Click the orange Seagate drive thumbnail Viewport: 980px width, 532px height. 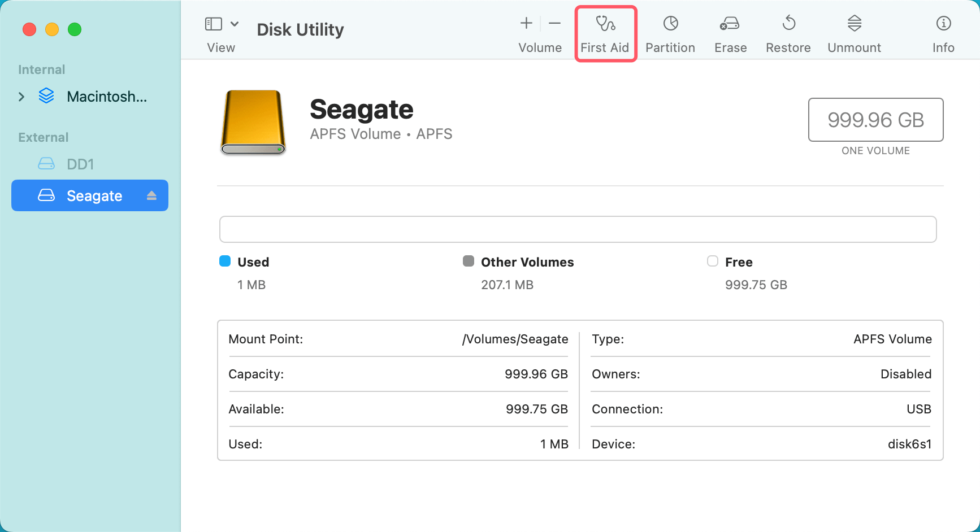253,122
